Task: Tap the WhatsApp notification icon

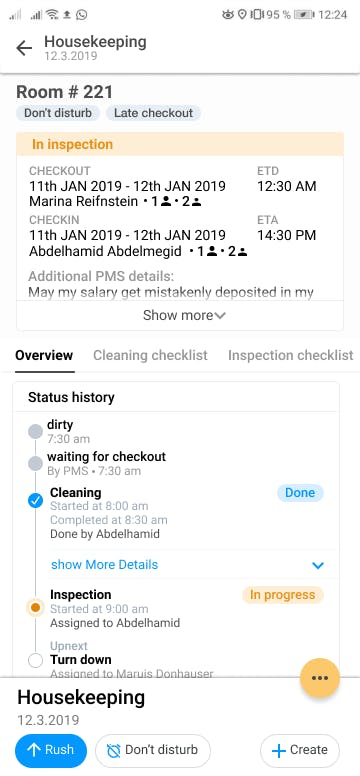Action: coord(81,15)
